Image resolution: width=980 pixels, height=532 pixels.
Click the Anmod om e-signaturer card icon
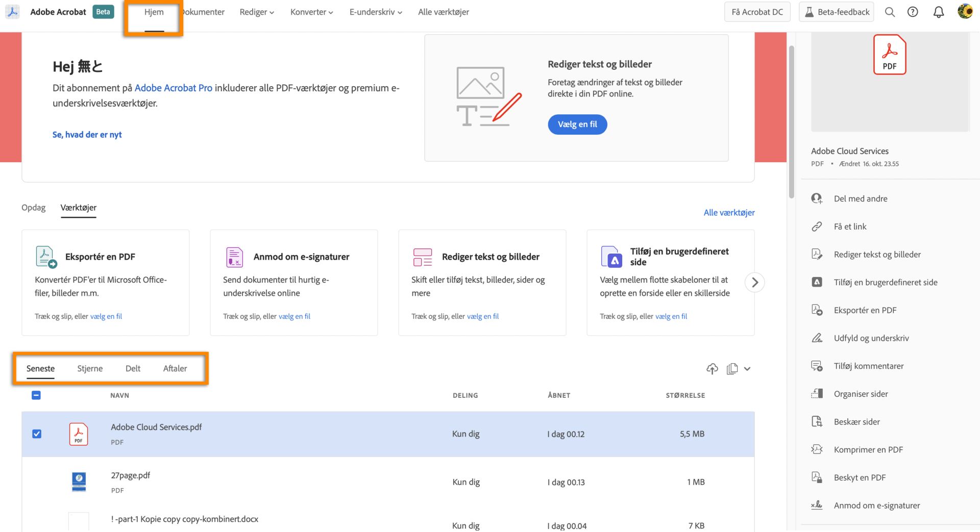point(234,257)
